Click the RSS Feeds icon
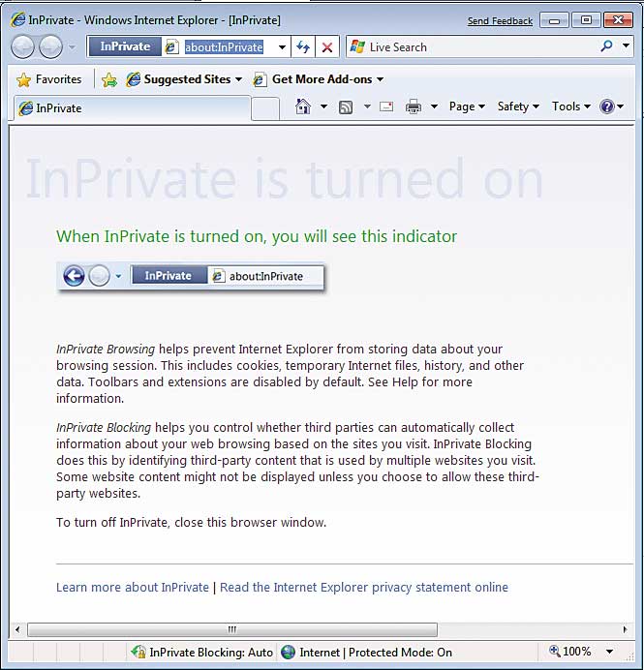The height and width of the screenshot is (670, 644). [x=346, y=107]
